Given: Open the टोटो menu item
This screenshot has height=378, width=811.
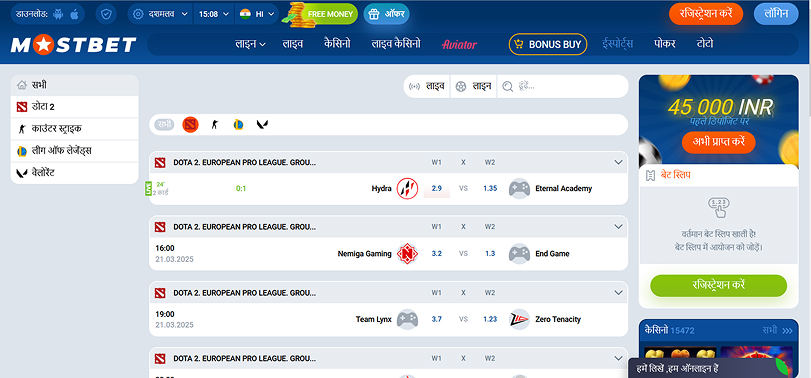Looking at the screenshot, I should click(705, 44).
